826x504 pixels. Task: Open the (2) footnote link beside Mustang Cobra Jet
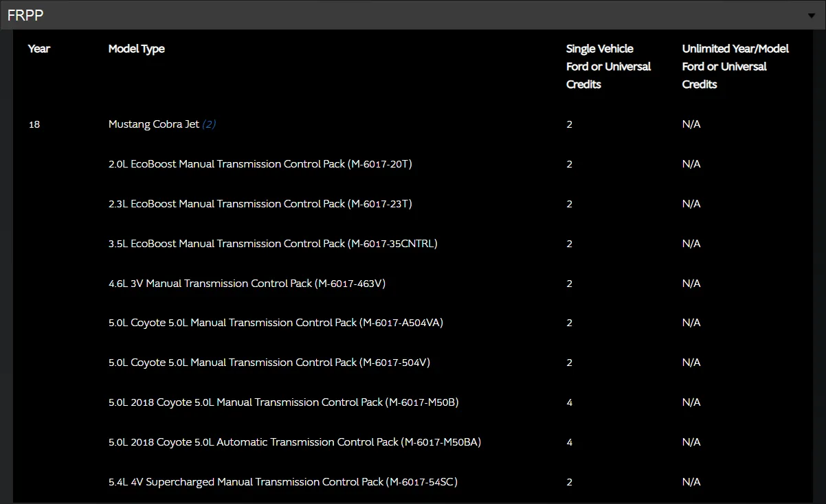pyautogui.click(x=209, y=124)
